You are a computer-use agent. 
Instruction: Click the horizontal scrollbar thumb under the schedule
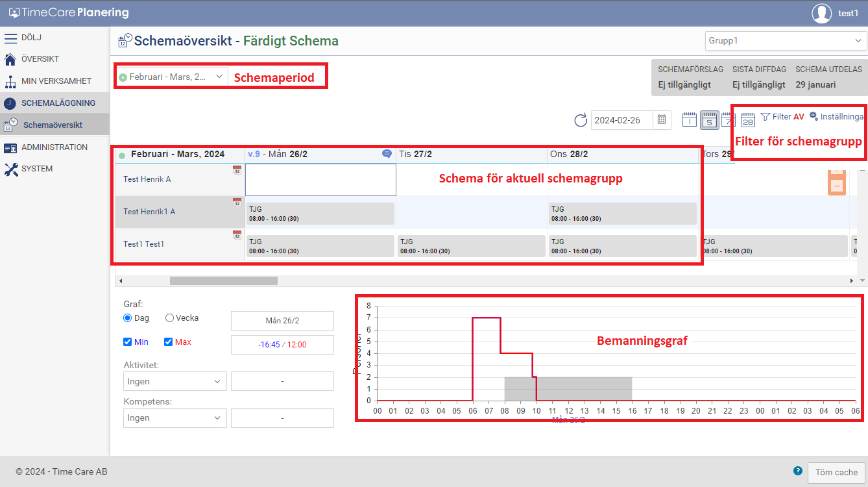coord(223,281)
